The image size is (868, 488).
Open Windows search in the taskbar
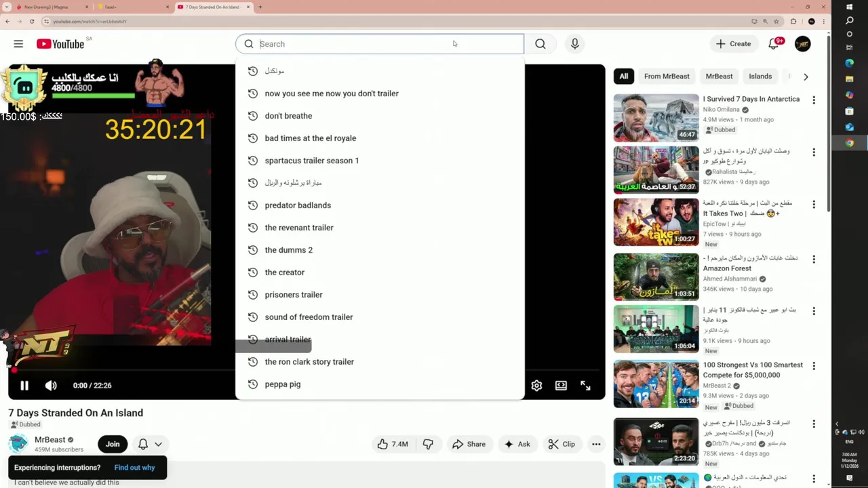850,20
